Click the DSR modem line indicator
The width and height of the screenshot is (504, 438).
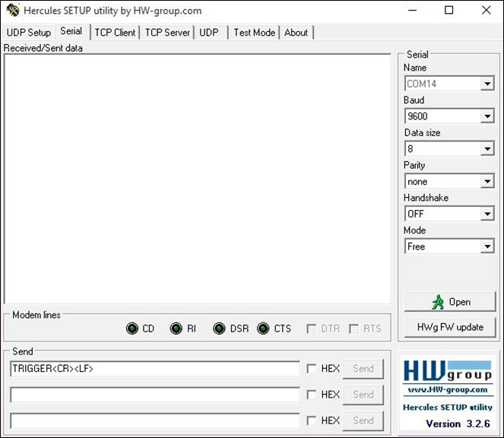[x=219, y=328]
